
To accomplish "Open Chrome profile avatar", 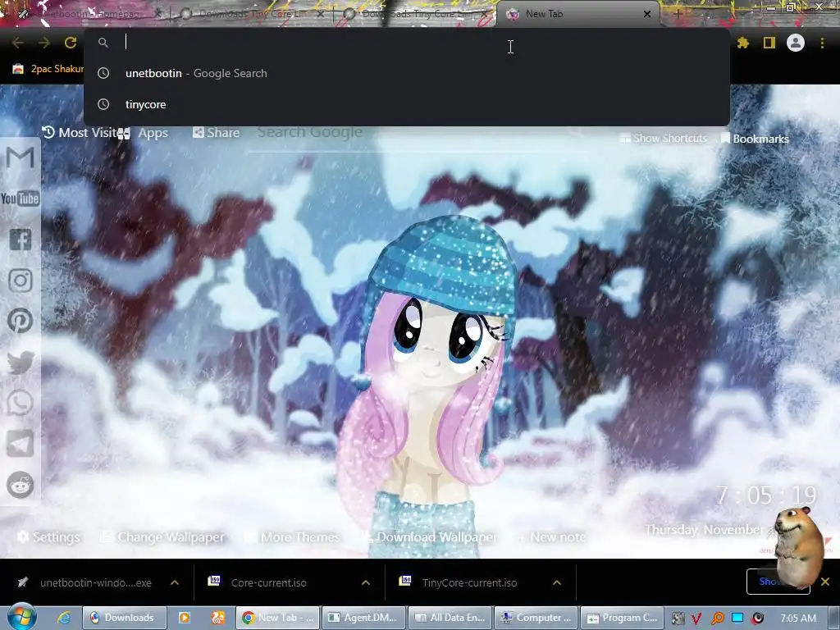I will point(796,43).
